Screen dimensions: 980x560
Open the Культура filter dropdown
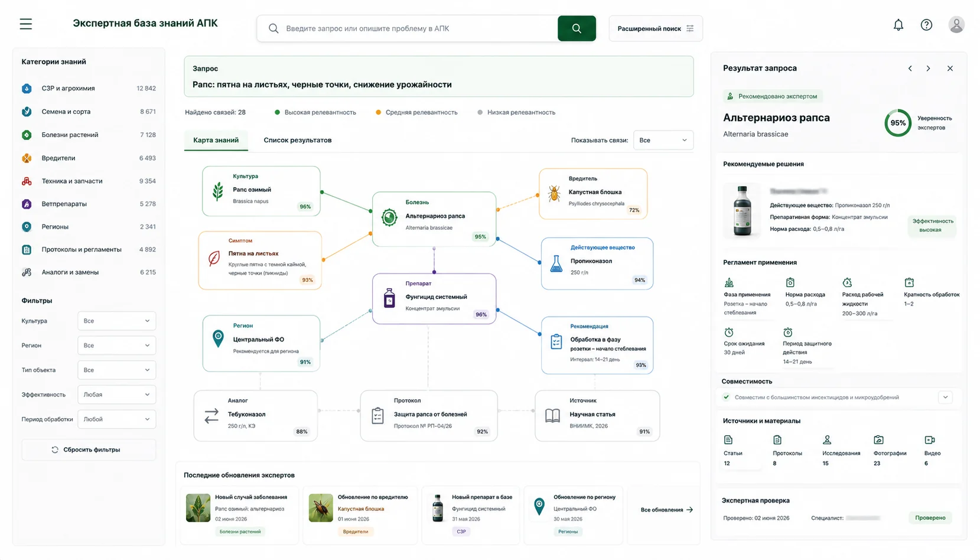[116, 321]
